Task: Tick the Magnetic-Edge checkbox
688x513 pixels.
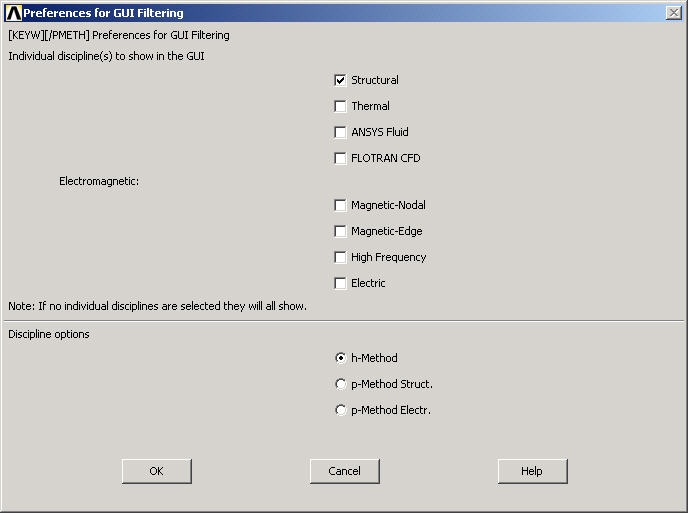Action: (340, 231)
